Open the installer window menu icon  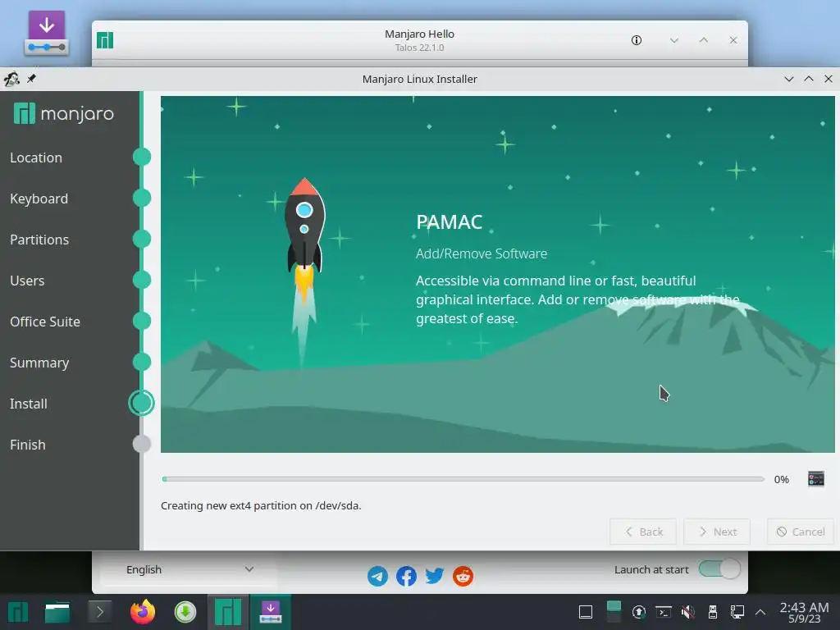click(x=11, y=79)
